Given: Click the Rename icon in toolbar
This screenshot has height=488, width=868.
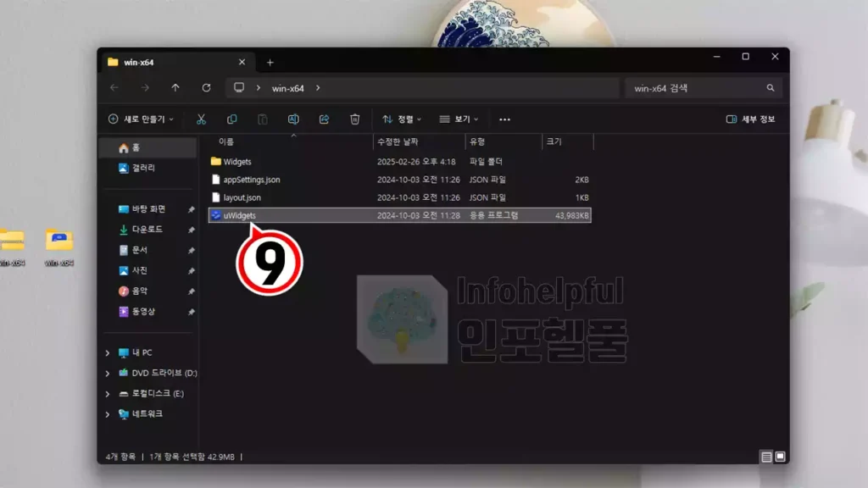Looking at the screenshot, I should click(293, 119).
